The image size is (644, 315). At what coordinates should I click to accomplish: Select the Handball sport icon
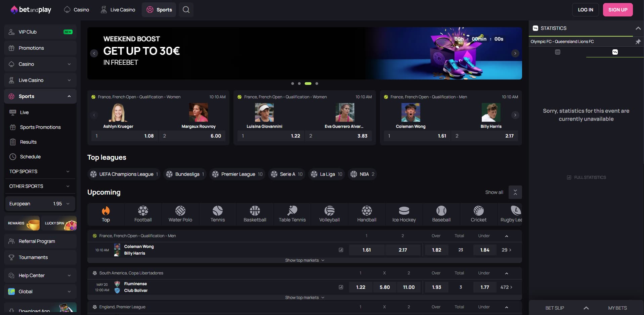(x=367, y=214)
